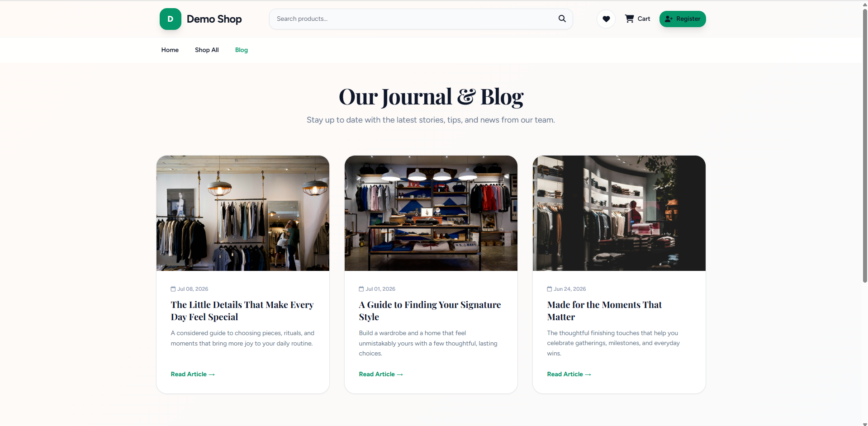Focus the Search products field
The height and width of the screenshot is (426, 868).
tap(421, 19)
